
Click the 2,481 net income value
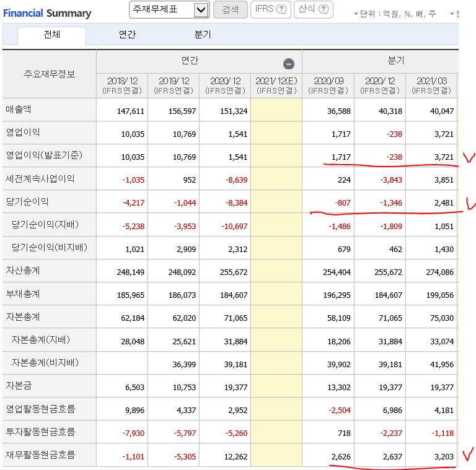click(x=444, y=203)
